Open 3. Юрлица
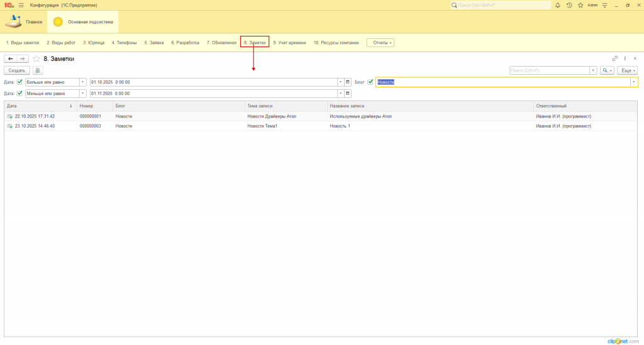The image size is (644, 345). pos(94,43)
